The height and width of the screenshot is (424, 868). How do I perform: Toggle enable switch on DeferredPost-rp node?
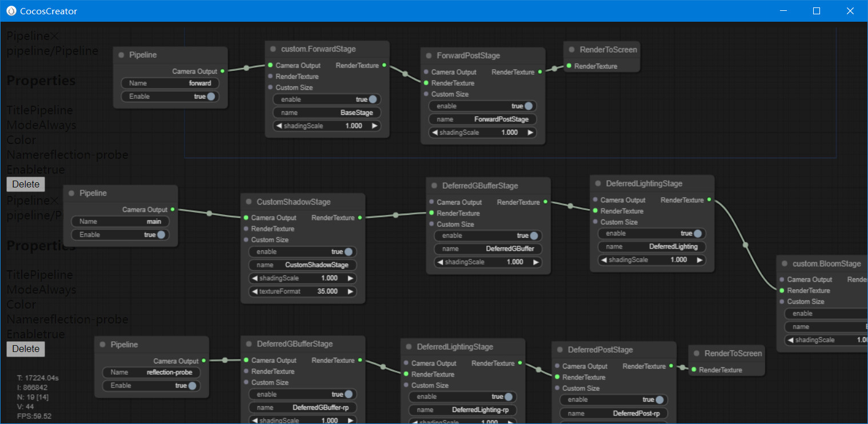659,400
